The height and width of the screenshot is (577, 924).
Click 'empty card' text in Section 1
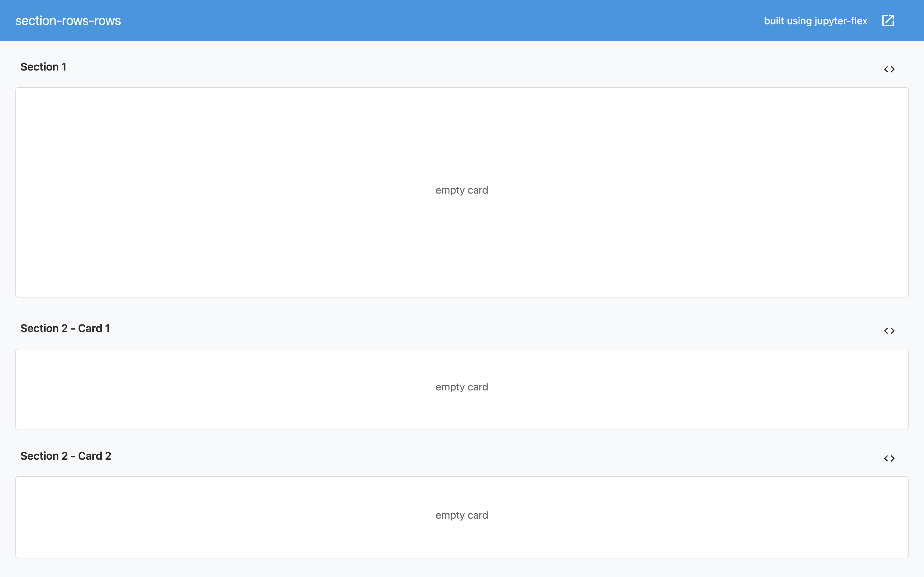point(462,190)
